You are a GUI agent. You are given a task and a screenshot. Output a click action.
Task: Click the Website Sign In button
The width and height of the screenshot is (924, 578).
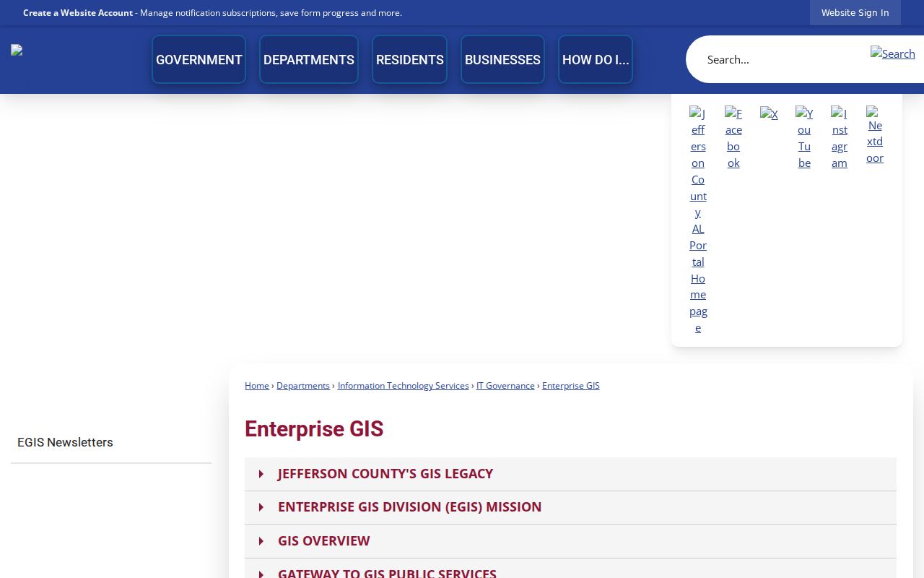tap(855, 12)
